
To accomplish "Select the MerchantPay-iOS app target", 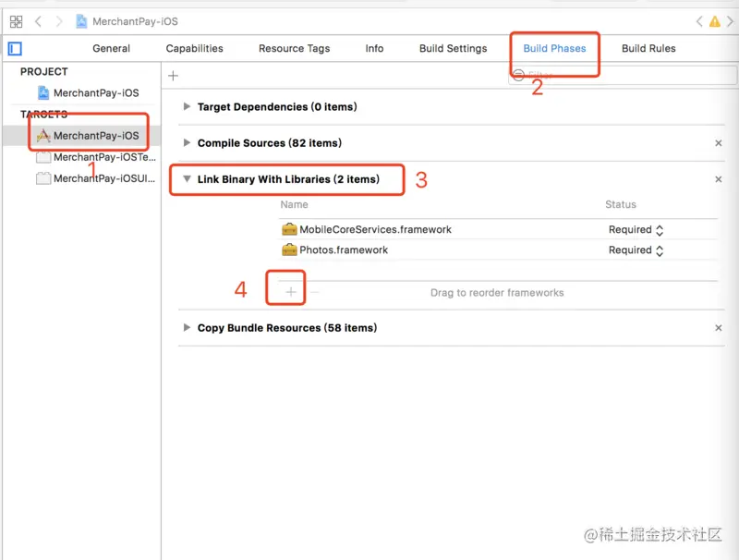I will point(89,136).
